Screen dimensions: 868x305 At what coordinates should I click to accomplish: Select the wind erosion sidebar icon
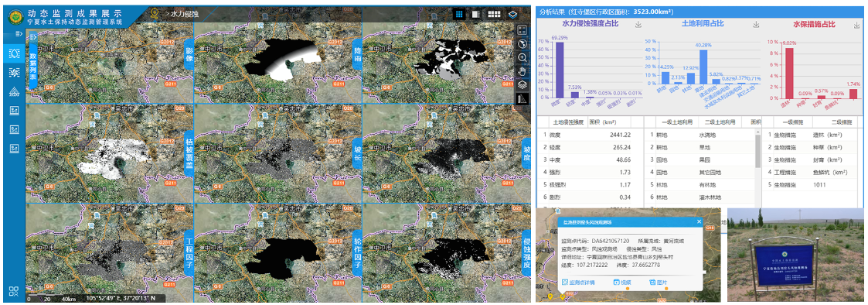[15, 73]
